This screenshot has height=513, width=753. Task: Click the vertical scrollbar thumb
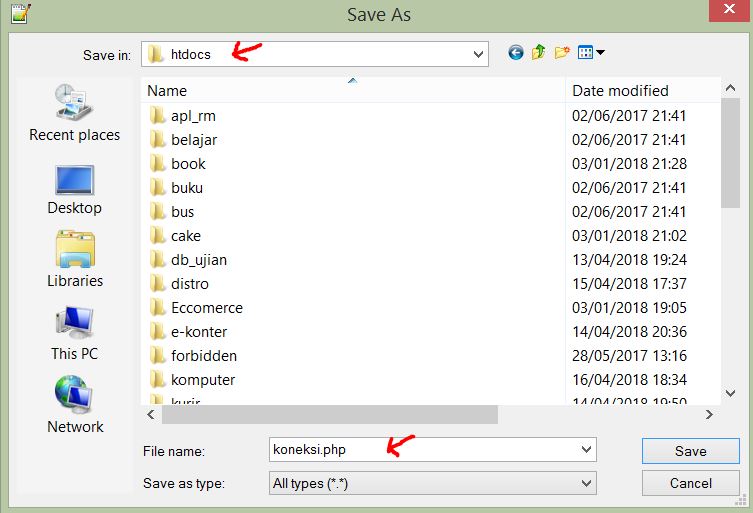pyautogui.click(x=730, y=153)
